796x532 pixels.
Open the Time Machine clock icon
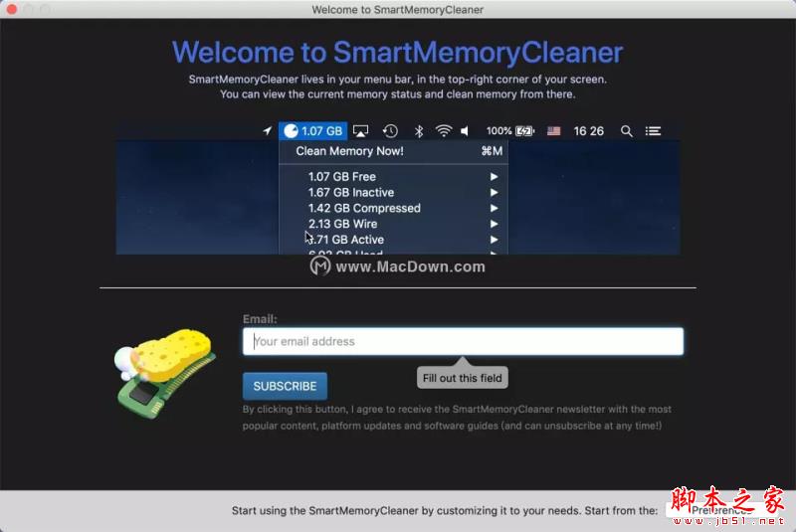pyautogui.click(x=390, y=131)
